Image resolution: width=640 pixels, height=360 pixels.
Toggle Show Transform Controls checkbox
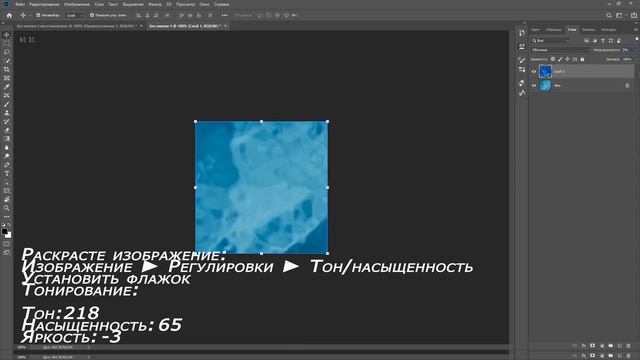tap(92, 16)
